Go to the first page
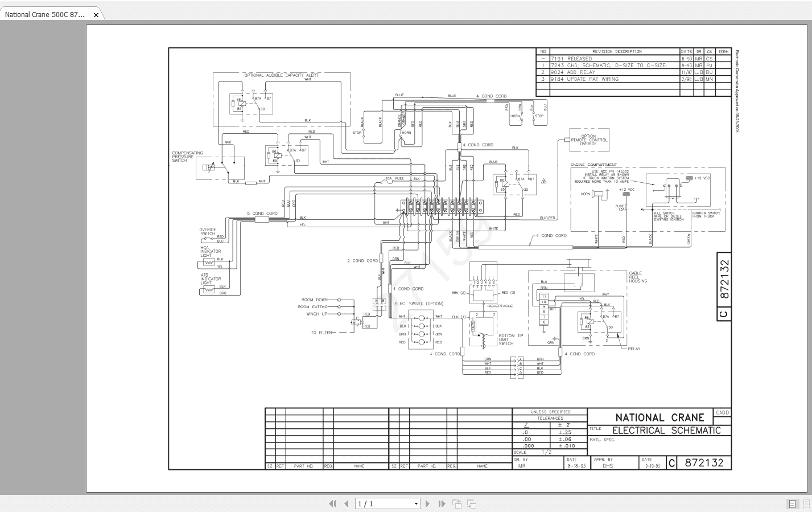 (332, 503)
